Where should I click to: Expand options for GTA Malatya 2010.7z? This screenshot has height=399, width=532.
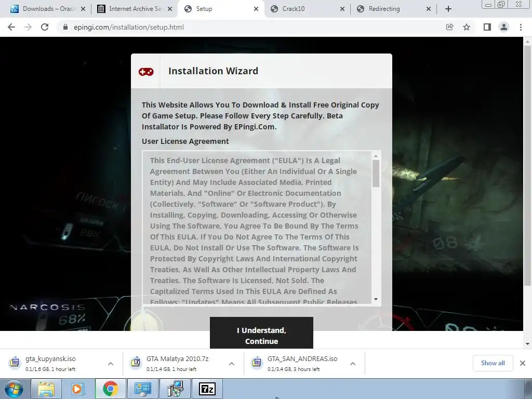[x=232, y=363]
